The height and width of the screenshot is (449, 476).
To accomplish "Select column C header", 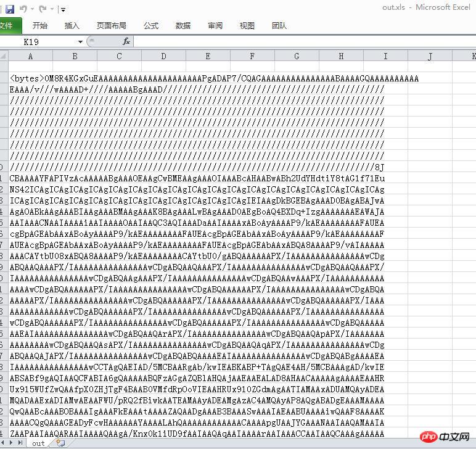I will coord(119,56).
